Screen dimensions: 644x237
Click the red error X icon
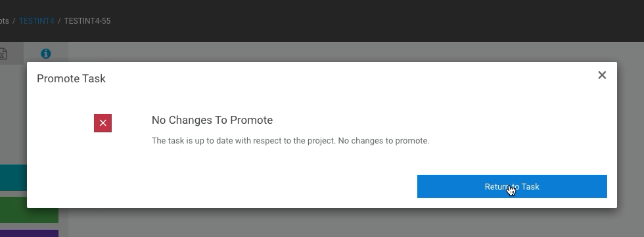pos(103,123)
